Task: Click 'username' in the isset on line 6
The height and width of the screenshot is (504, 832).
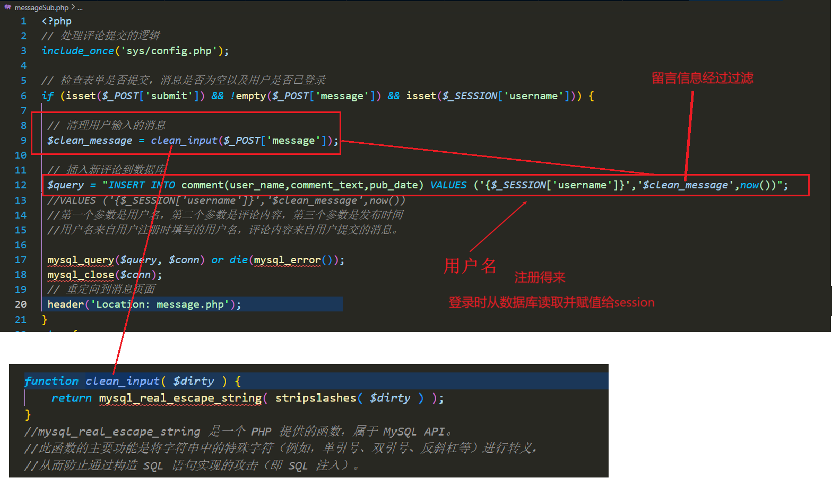Action: point(533,96)
